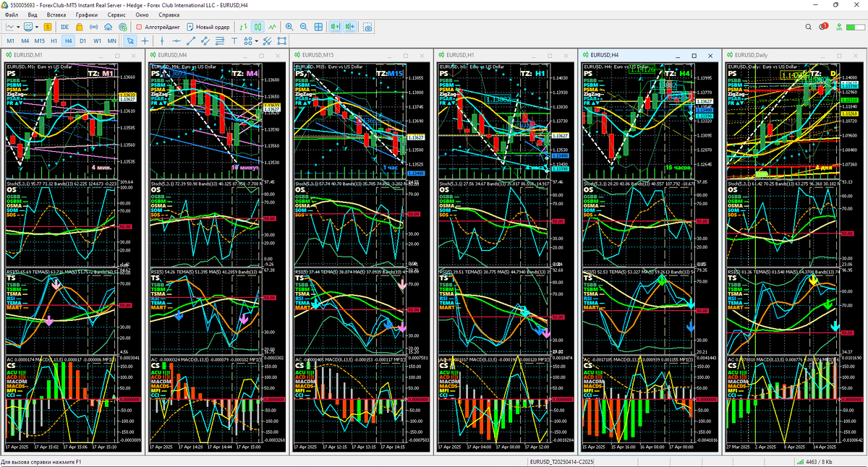
Task: Open the MetaEditor IDE
Action: pos(65,27)
